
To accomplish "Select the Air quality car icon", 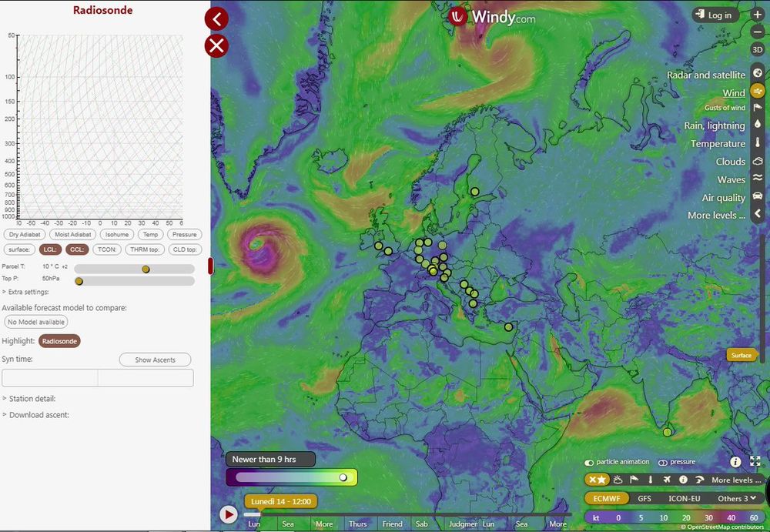I will point(757,196).
